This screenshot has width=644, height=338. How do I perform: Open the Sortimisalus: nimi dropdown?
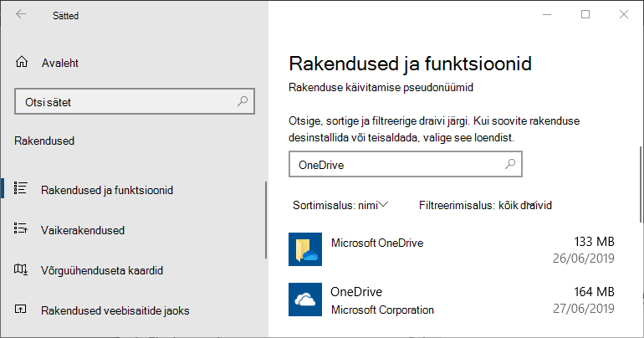pyautogui.click(x=340, y=205)
